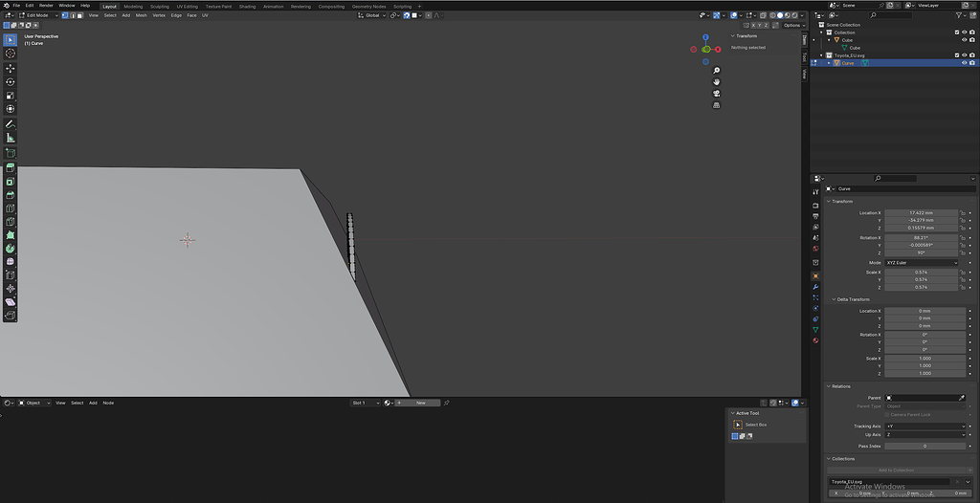Open the Object Data green triangle tab

815,329
